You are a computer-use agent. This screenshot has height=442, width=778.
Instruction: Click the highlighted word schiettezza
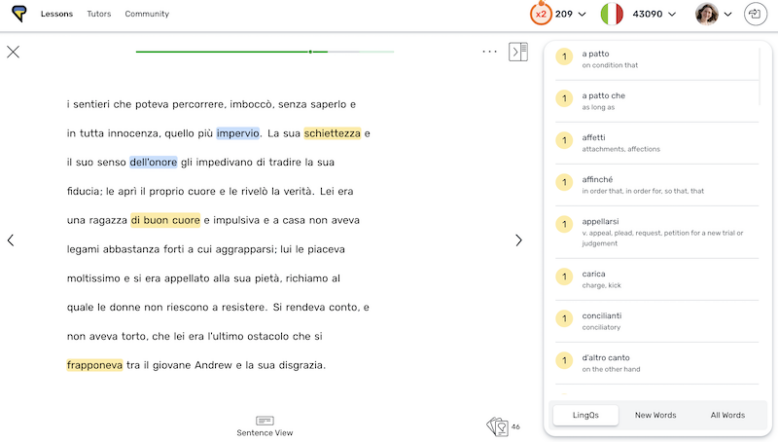(332, 133)
